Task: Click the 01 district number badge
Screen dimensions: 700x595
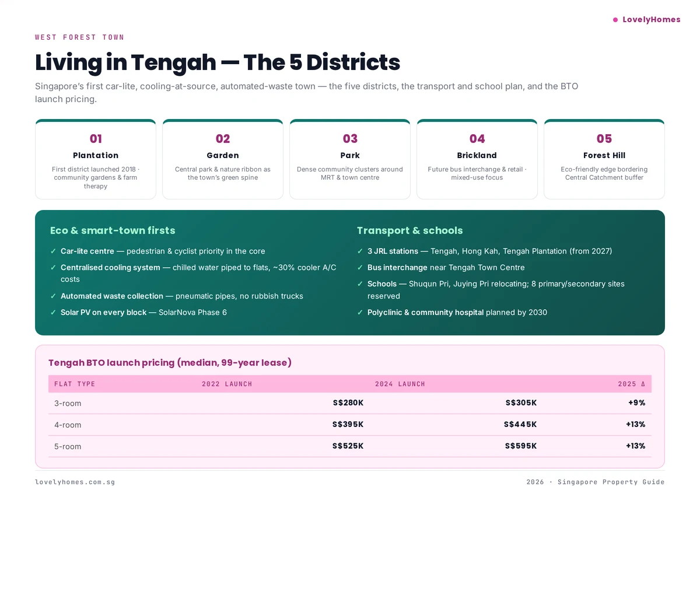Action: [96, 139]
